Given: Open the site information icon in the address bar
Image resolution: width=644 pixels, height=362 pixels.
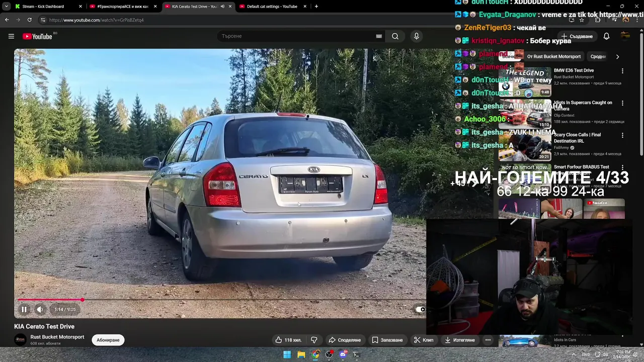Looking at the screenshot, I should point(43,20).
